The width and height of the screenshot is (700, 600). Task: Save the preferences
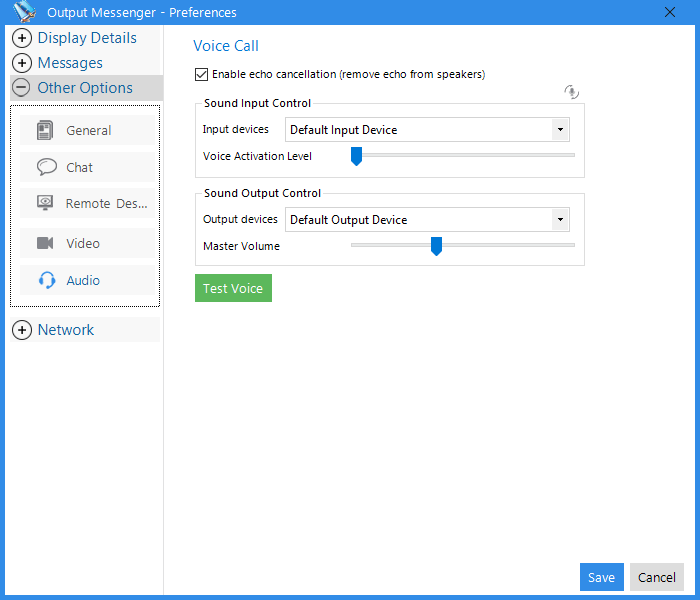(x=601, y=577)
